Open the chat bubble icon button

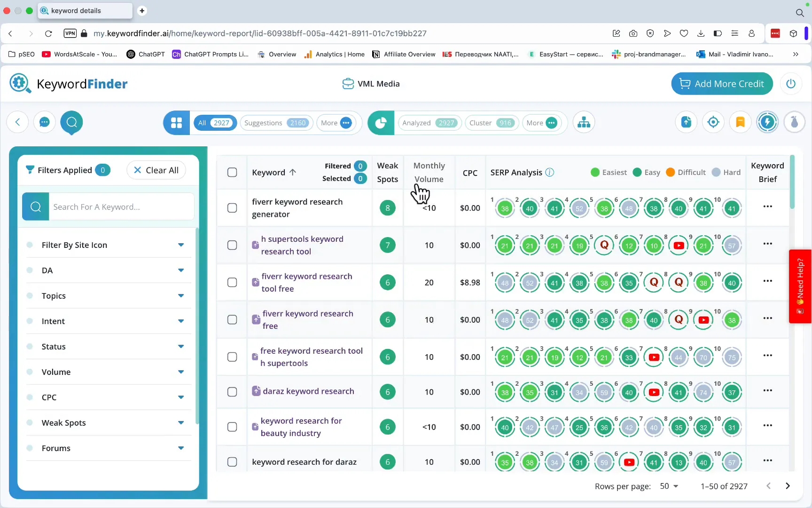45,122
